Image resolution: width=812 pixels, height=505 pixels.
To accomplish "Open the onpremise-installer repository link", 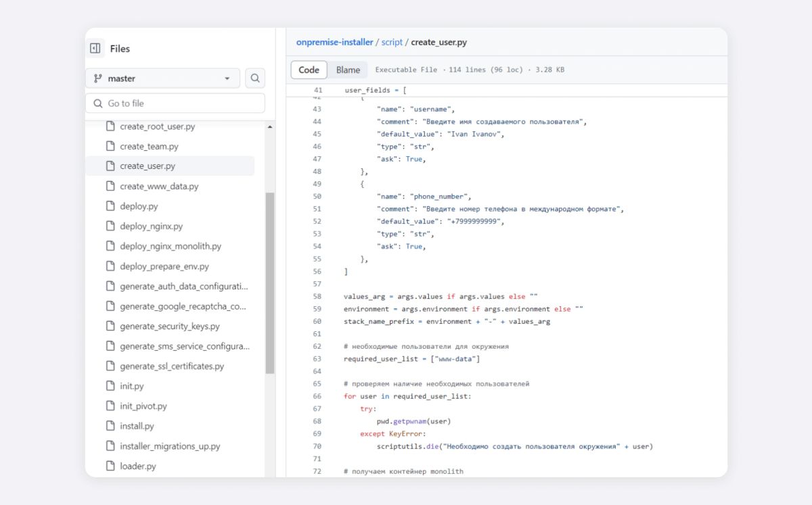I will (x=334, y=42).
